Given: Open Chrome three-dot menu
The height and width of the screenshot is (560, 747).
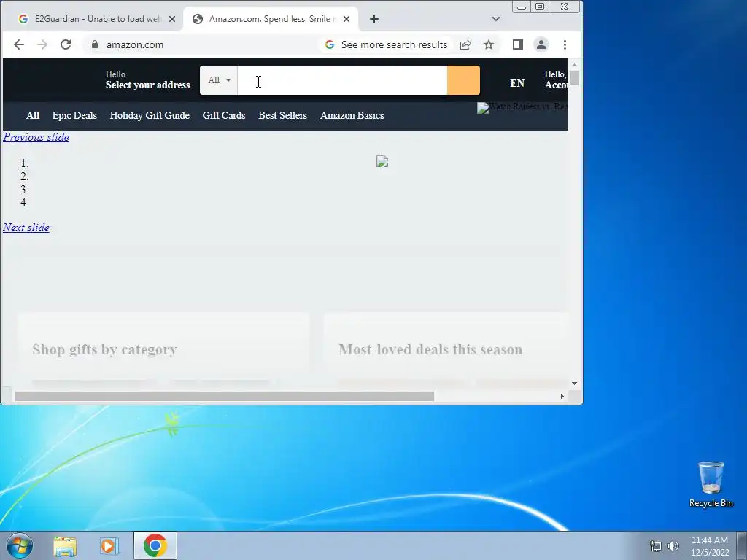Looking at the screenshot, I should click(x=565, y=44).
